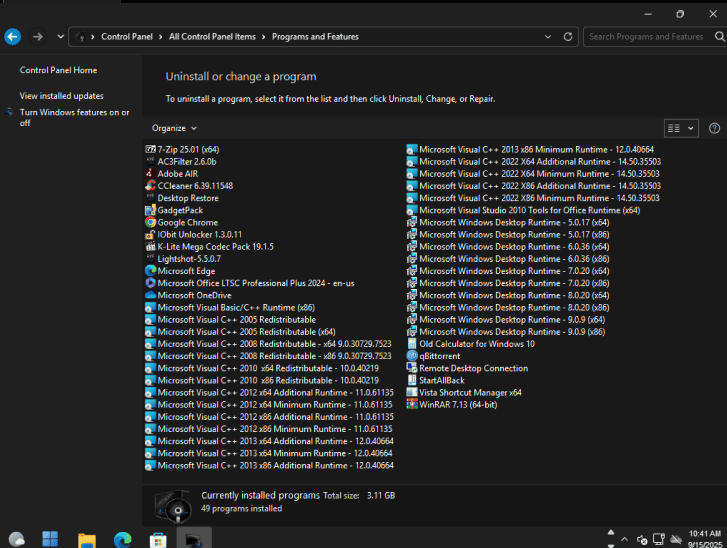Screen dimensions: 727x548
Task: Click the forward navigation arrow
Action: [x=38, y=37]
